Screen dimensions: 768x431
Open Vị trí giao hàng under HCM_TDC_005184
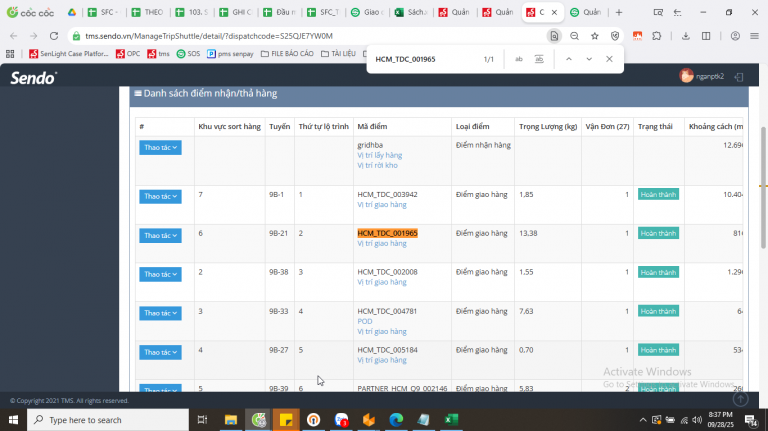point(382,360)
